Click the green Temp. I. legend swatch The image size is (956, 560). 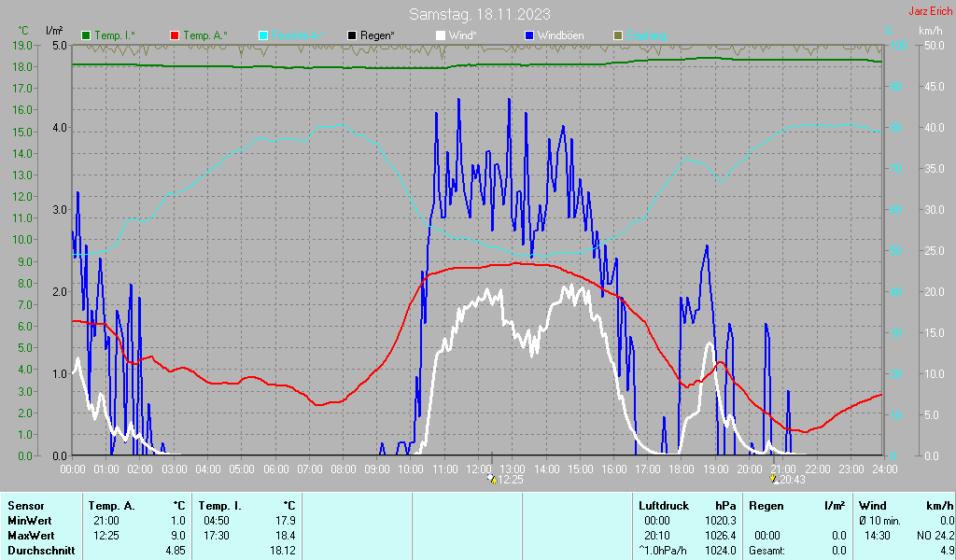coord(86,36)
